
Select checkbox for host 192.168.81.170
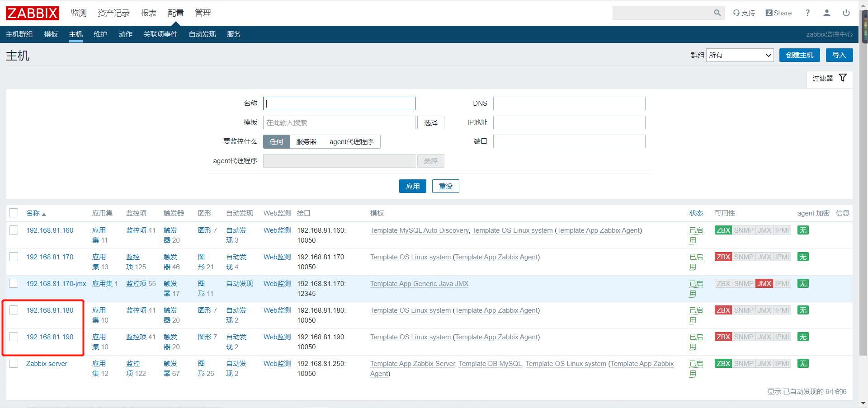[14, 257]
